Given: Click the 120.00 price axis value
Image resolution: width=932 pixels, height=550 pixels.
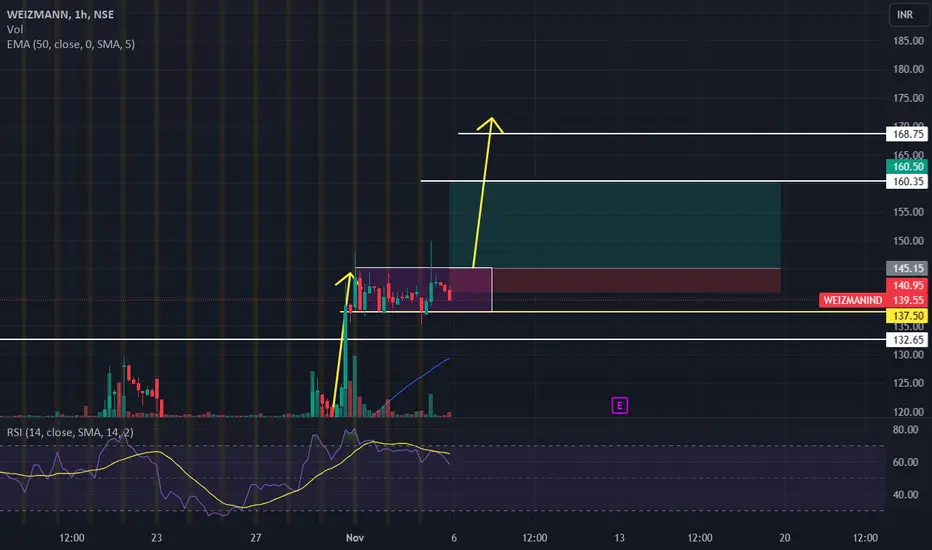Looking at the screenshot, I should point(908,411).
